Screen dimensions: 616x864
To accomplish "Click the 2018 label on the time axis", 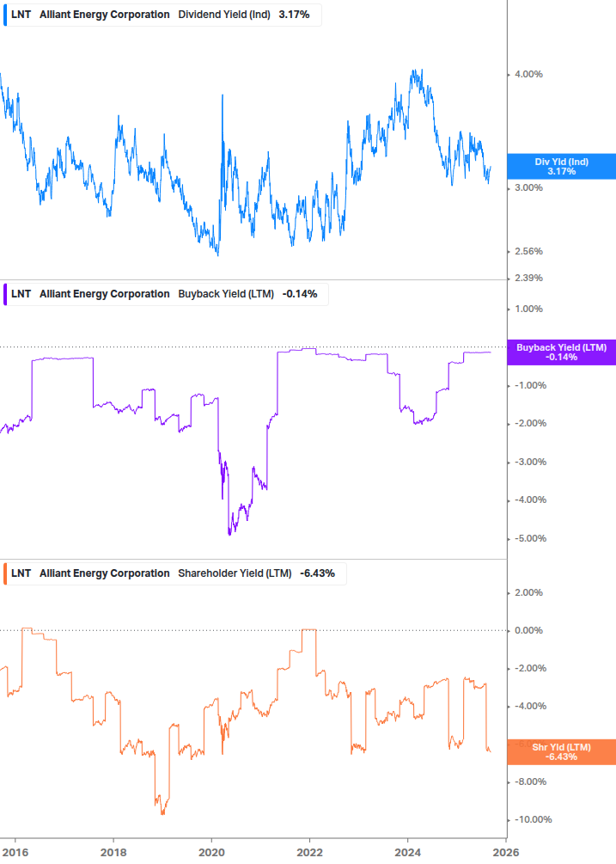I will pos(114,853).
